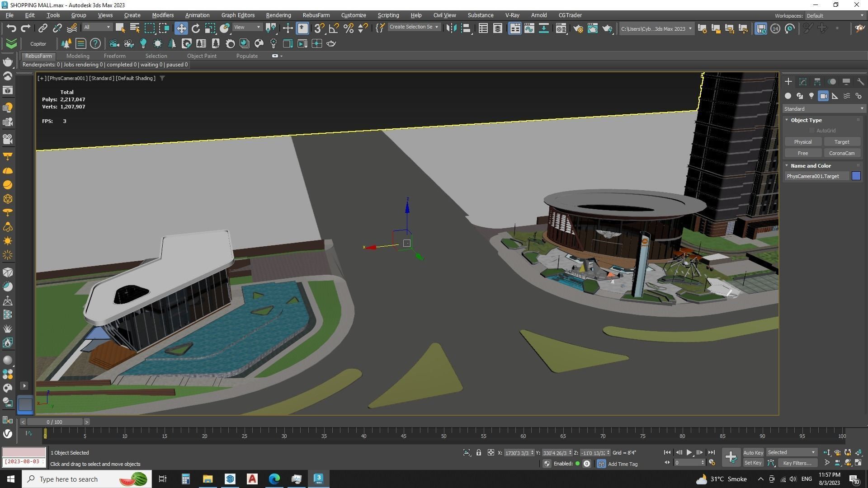Open the Standard camera category dropdown
The width and height of the screenshot is (868, 488).
(x=823, y=109)
